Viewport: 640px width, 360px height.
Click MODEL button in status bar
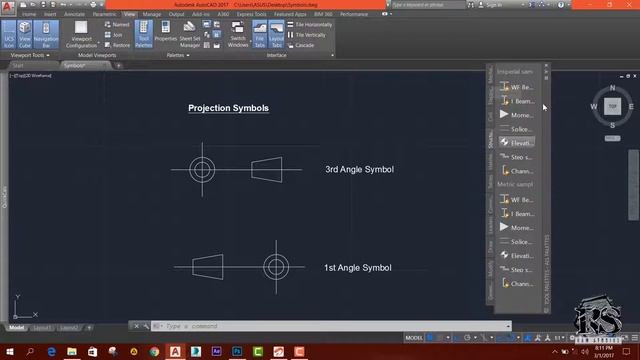[413, 338]
